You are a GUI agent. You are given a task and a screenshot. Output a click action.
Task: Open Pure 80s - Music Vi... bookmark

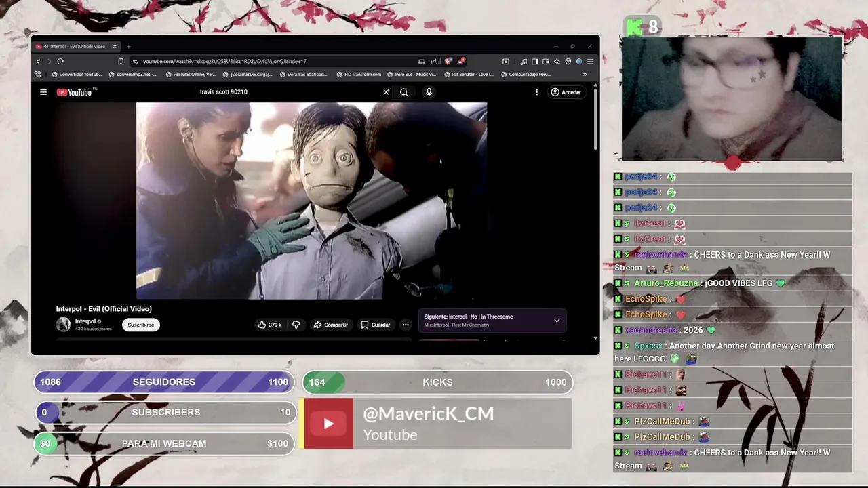[x=412, y=75]
